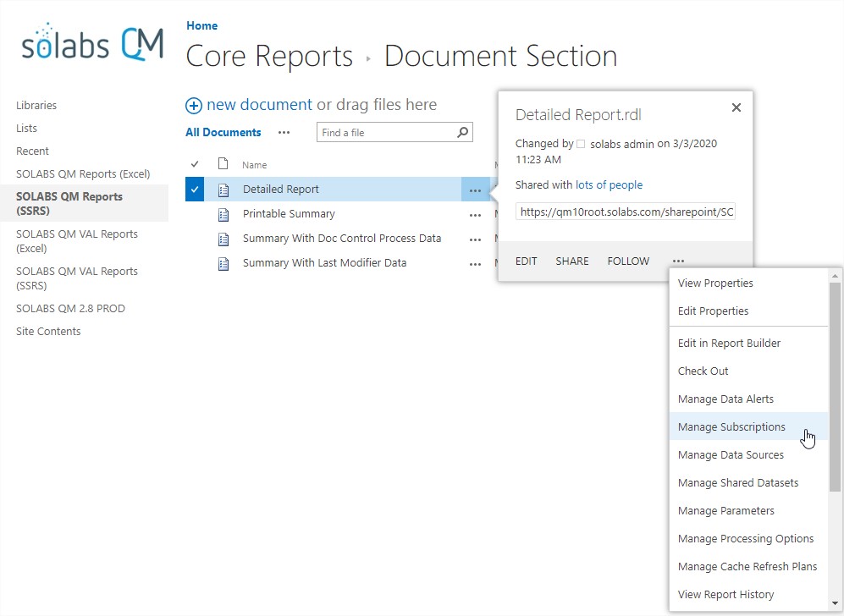The height and width of the screenshot is (616, 844).
Task: Sort by the Name column header
Action: [x=255, y=165]
